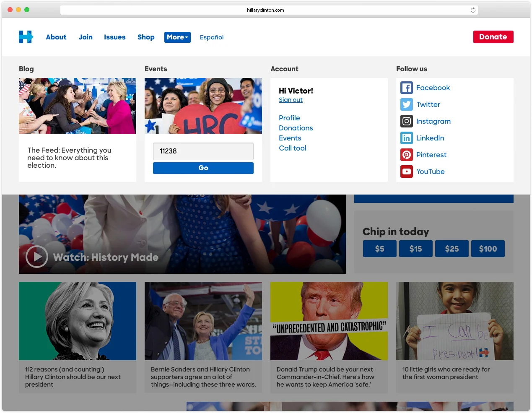Chip in $25
Screen dimensions: 532x413
point(452,249)
